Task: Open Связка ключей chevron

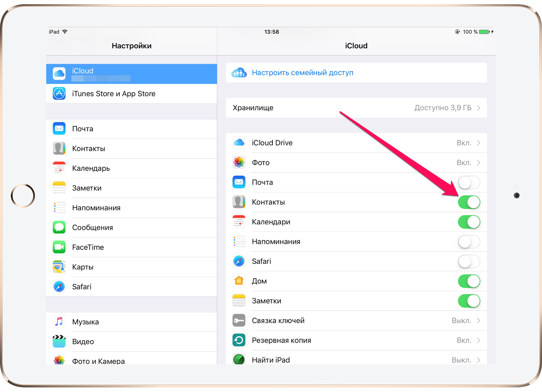Action: [x=479, y=321]
